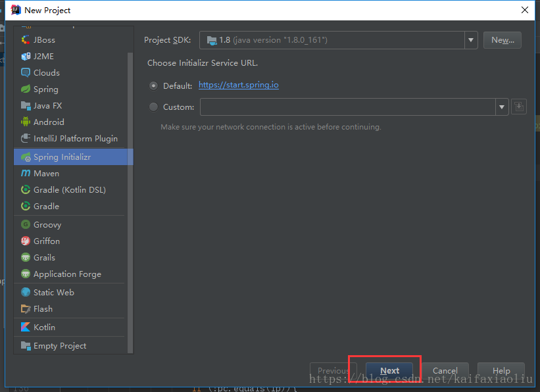Select Static Web project type
Screen dimensions: 540x392
[x=70, y=293]
